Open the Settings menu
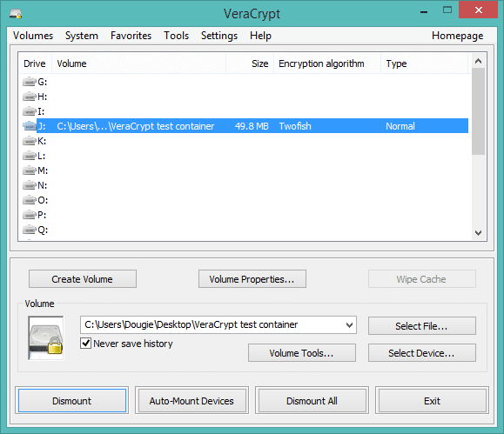 pos(219,36)
